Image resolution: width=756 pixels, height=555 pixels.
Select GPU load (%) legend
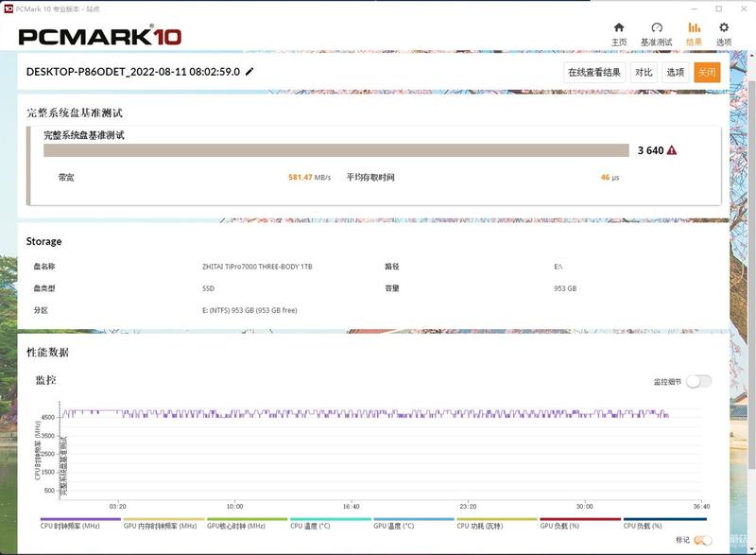click(x=580, y=524)
